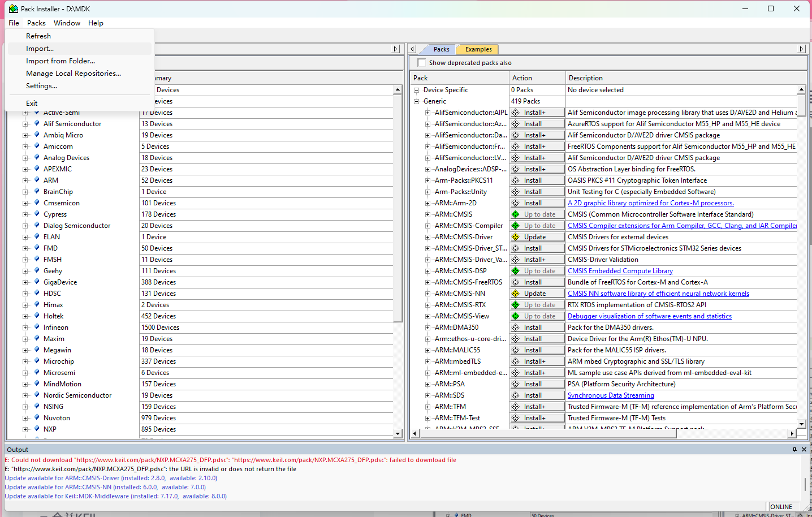Click the Description column header

[686, 78]
